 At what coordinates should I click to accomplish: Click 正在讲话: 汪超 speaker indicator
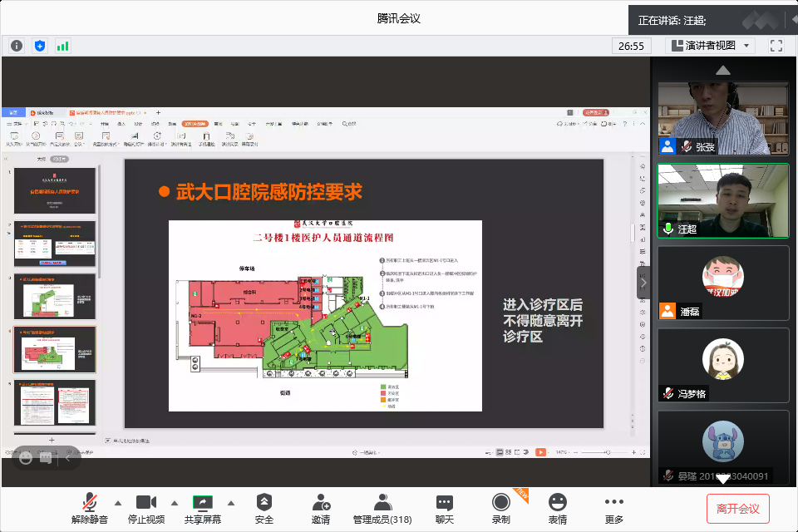pos(672,20)
